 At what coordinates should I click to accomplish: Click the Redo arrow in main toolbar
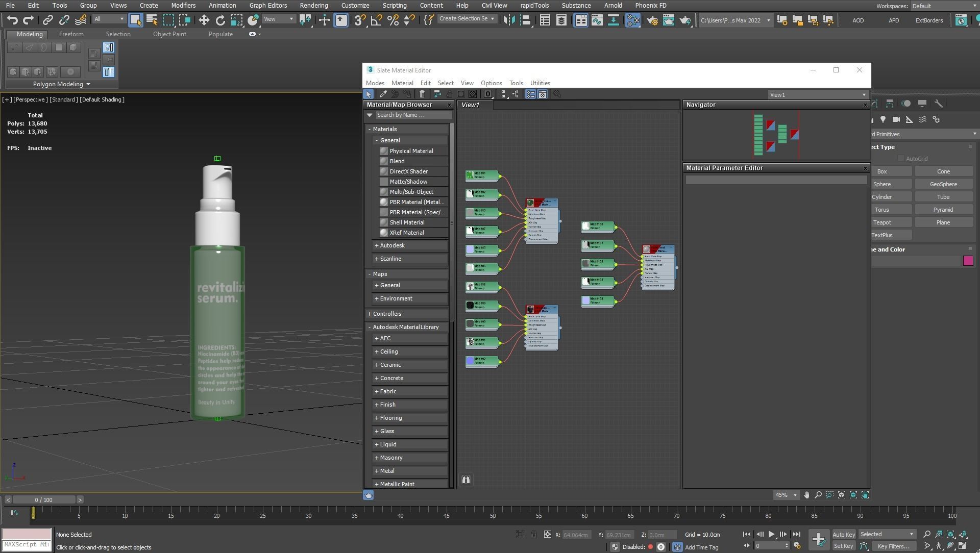[29, 20]
